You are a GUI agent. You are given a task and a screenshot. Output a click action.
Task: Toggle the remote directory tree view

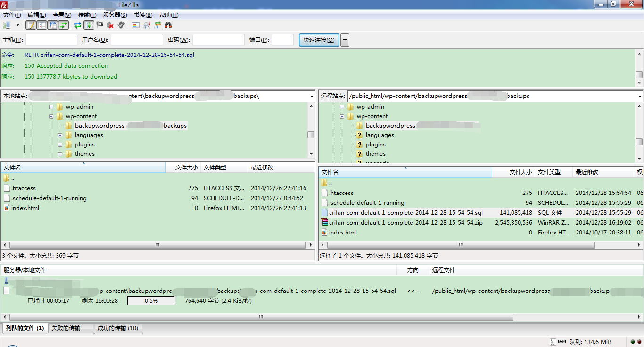tap(53, 25)
